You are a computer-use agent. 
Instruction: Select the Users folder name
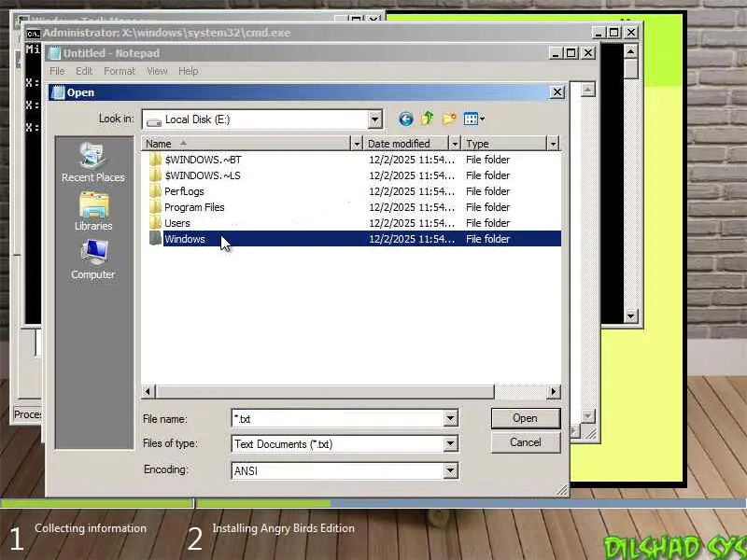tap(177, 223)
